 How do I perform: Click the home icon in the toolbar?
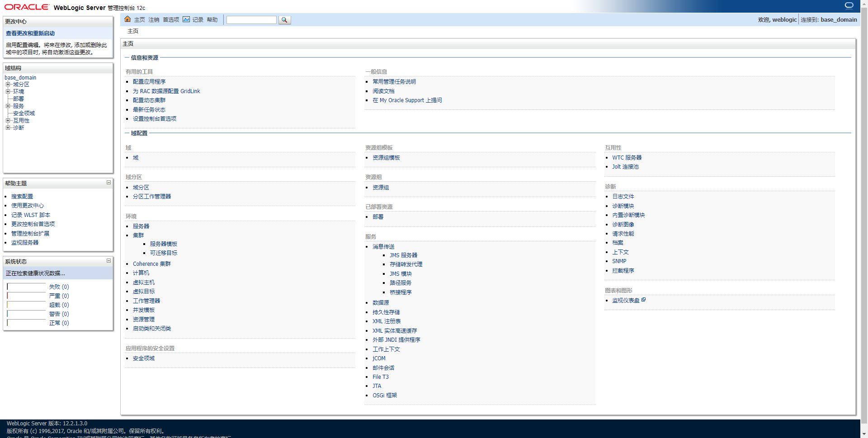tap(128, 19)
